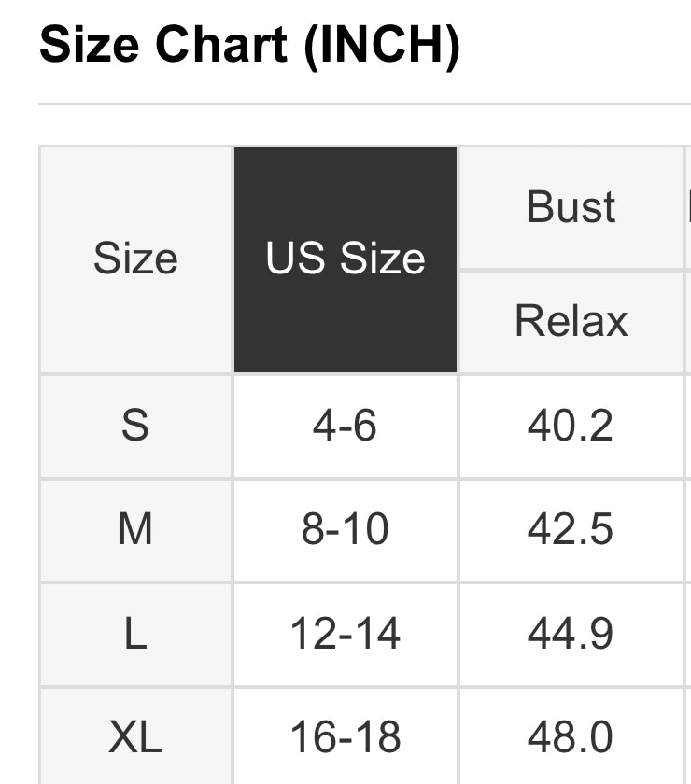Image resolution: width=691 pixels, height=784 pixels.
Task: Click the 16-18 US size cell
Action: coord(345,737)
